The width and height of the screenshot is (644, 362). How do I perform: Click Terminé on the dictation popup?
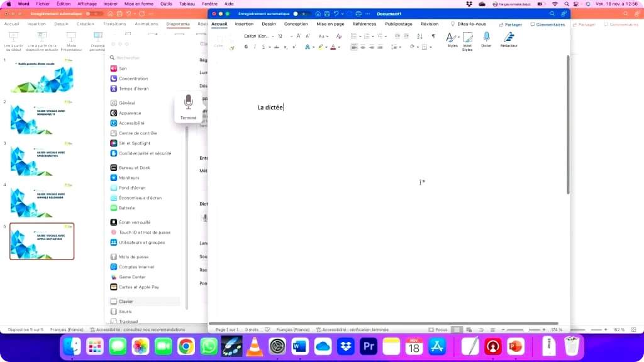(188, 118)
